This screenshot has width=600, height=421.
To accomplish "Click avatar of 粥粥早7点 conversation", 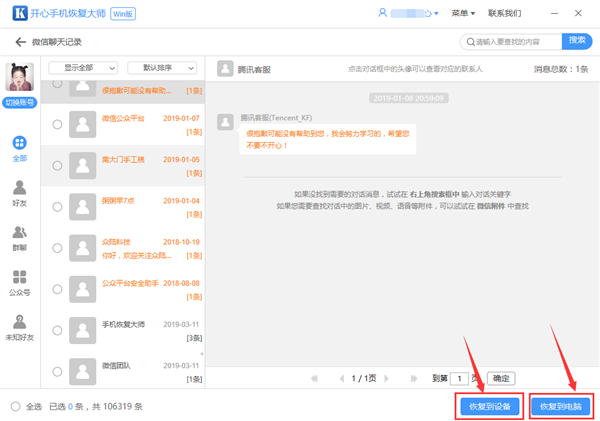I will 82,207.
